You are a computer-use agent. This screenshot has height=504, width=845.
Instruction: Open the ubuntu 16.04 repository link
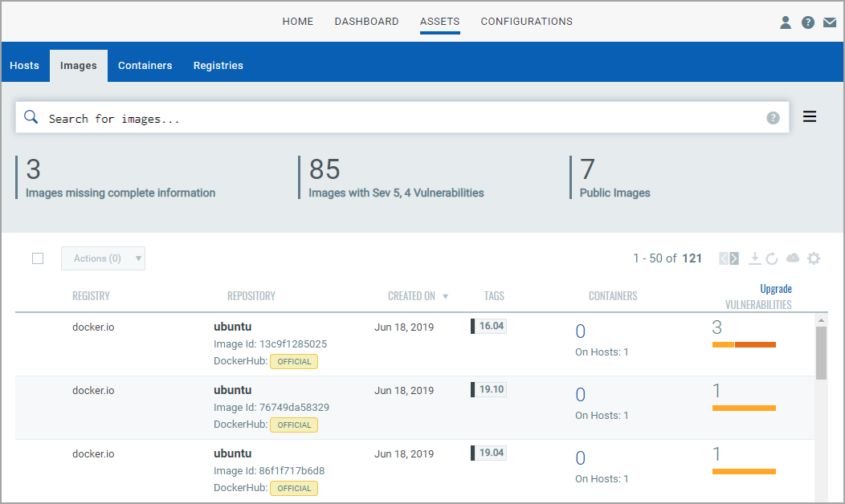[x=232, y=327]
